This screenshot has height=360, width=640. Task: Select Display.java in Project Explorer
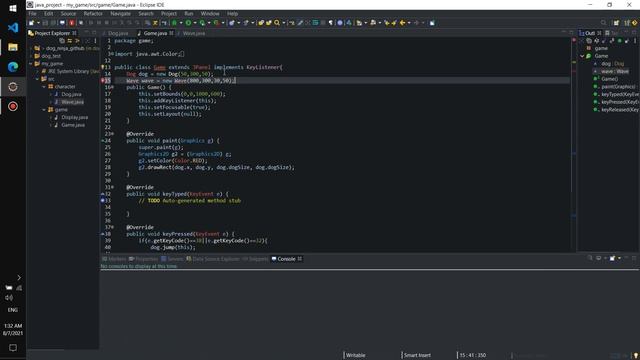click(74, 118)
